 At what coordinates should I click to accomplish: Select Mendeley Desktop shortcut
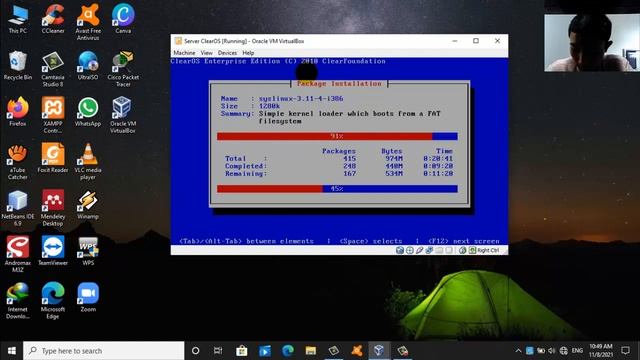[53, 208]
